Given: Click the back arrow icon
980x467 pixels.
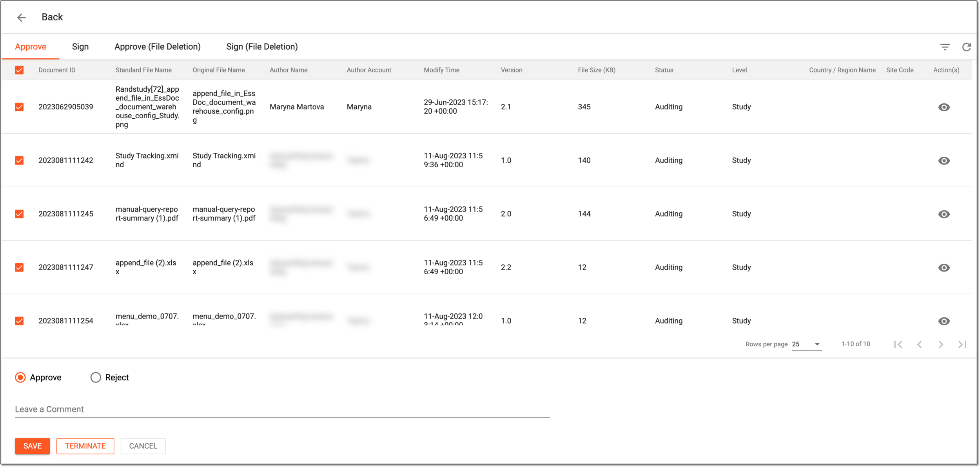Looking at the screenshot, I should (21, 17).
